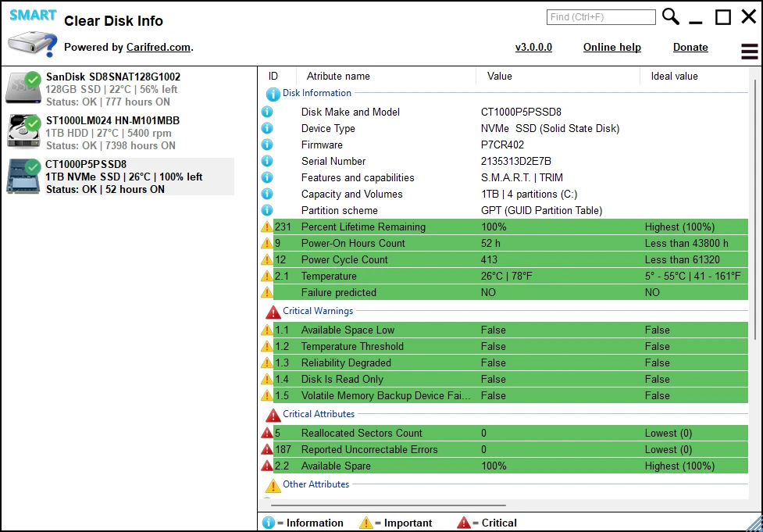The width and height of the screenshot is (763, 532).
Task: Click warning icon for Temperature row
Action: pyautogui.click(x=267, y=276)
